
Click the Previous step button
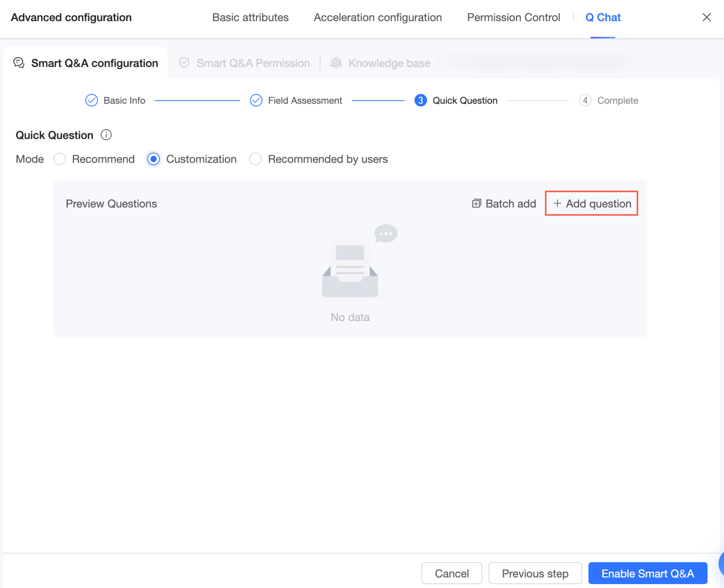pos(535,573)
